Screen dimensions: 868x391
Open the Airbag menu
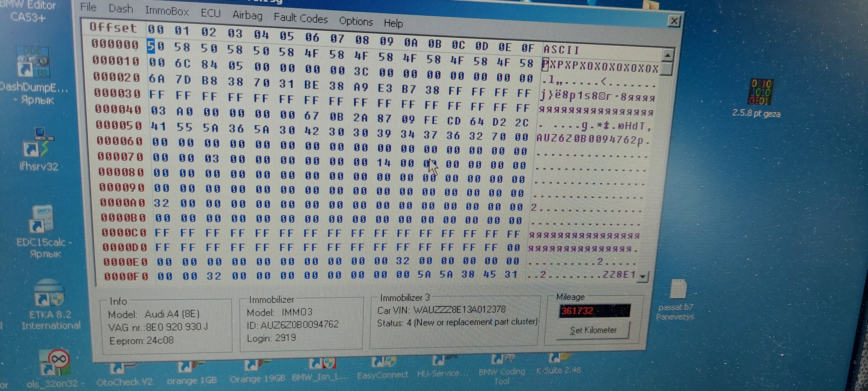(x=247, y=15)
